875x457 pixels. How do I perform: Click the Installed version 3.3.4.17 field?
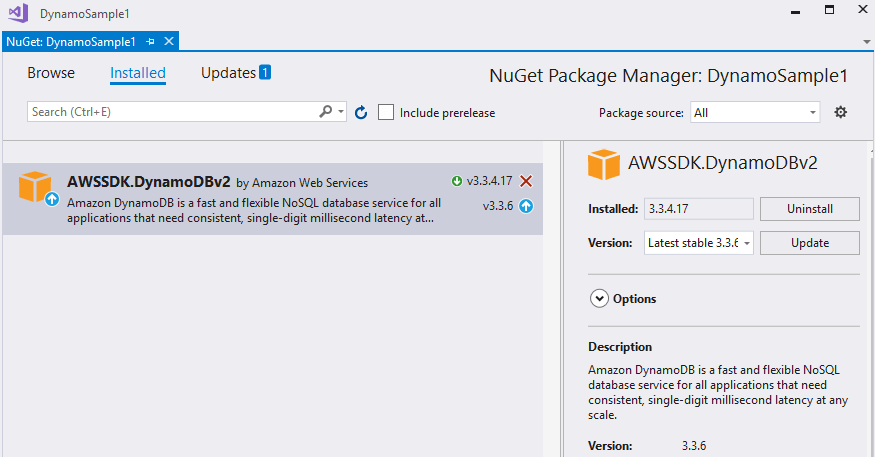[x=699, y=209]
